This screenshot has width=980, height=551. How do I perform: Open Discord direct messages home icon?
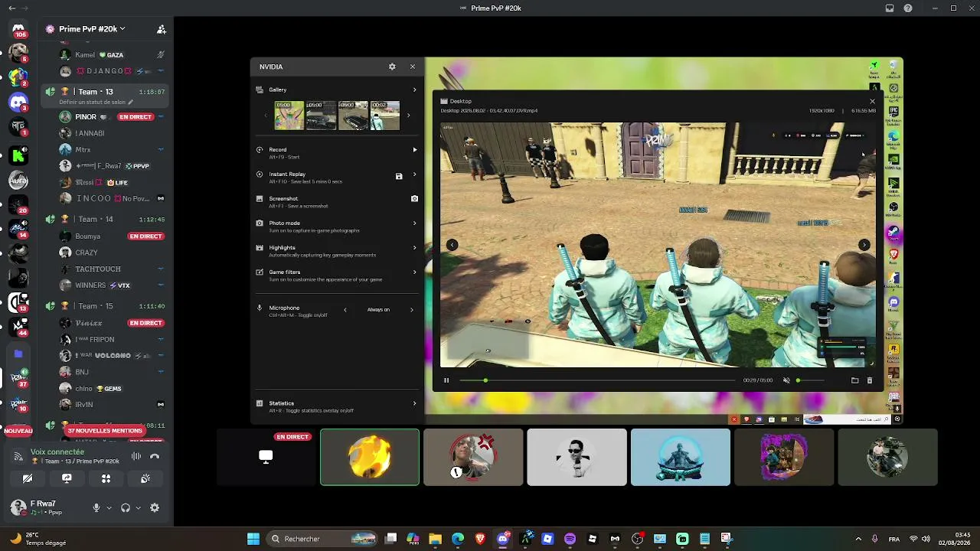pos(18,29)
